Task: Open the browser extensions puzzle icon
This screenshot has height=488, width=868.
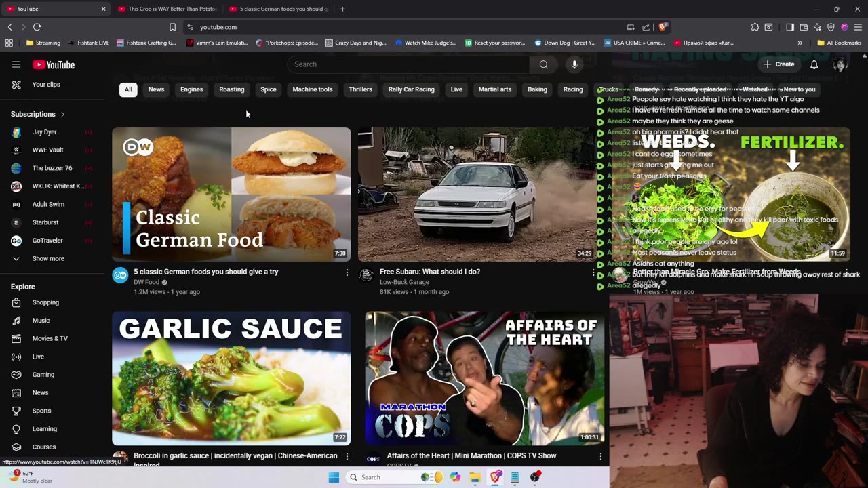Action: pos(755,27)
